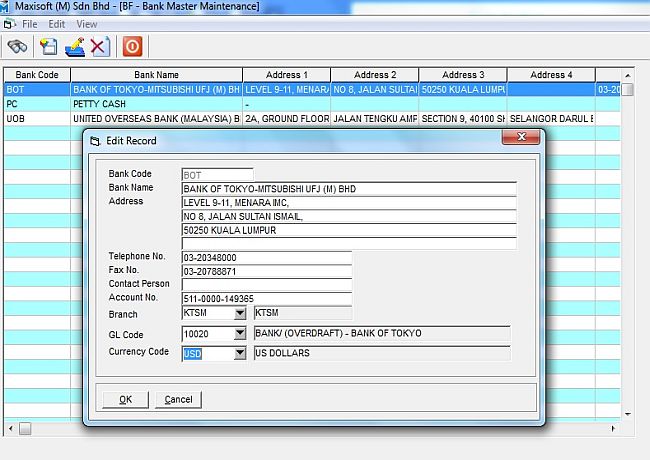650x460 pixels.
Task: Expand the GL Code dropdown
Action: click(x=239, y=334)
